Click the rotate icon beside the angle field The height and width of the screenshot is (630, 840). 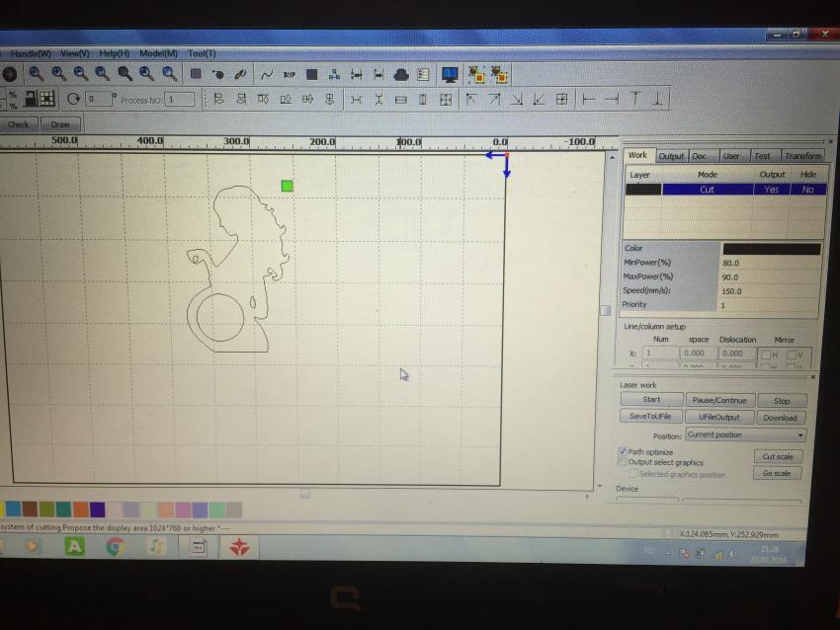click(x=73, y=99)
